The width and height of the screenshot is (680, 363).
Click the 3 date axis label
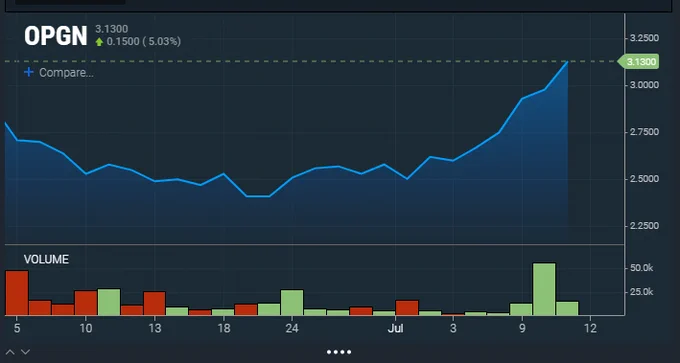(x=453, y=328)
